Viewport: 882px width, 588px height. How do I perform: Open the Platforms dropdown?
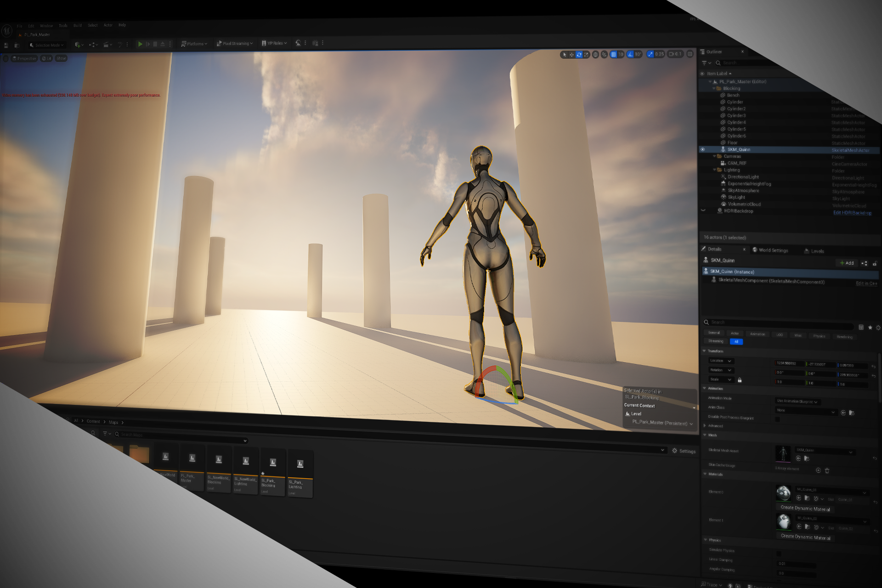pyautogui.click(x=194, y=44)
